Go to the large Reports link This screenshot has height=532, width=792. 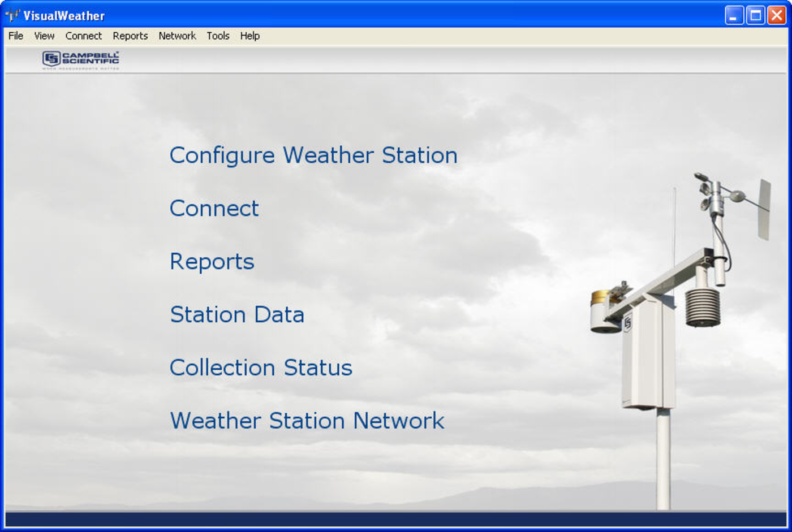pyautogui.click(x=212, y=262)
